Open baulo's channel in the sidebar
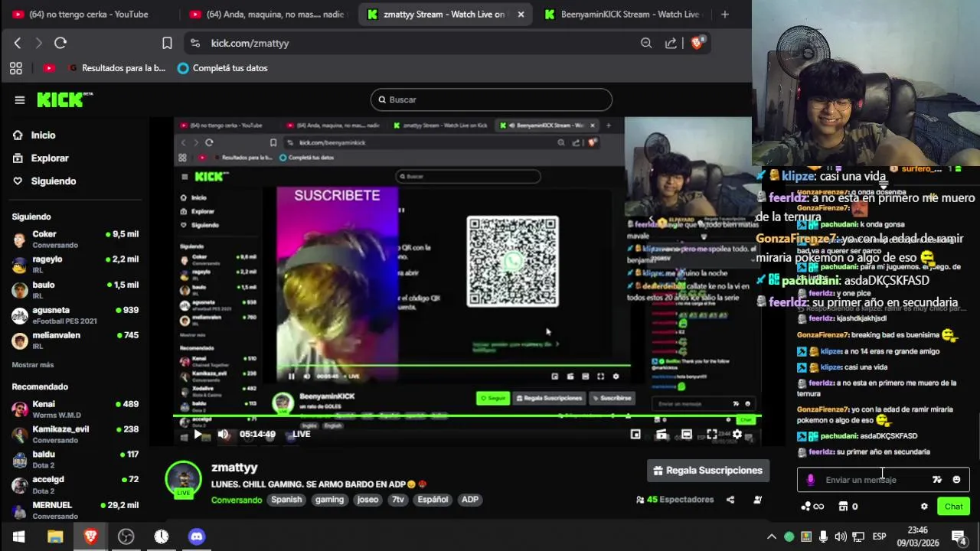The image size is (980, 551). pyautogui.click(x=75, y=289)
